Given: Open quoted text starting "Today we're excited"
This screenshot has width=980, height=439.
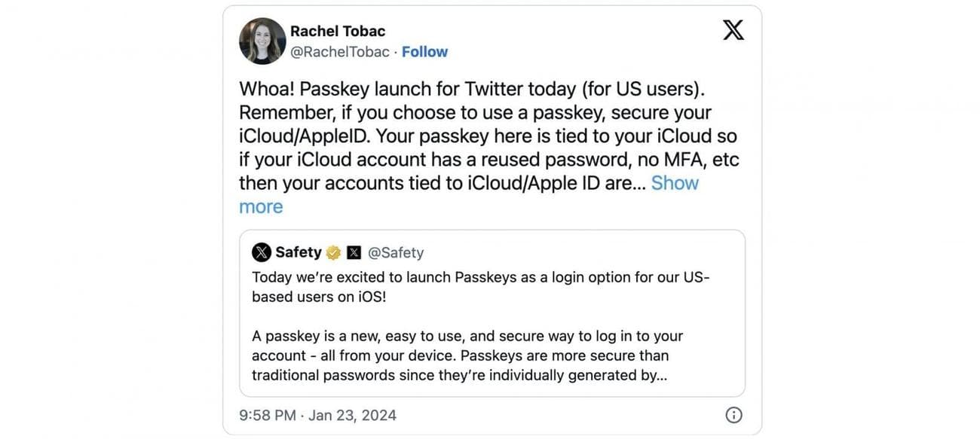Looking at the screenshot, I should tap(480, 277).
